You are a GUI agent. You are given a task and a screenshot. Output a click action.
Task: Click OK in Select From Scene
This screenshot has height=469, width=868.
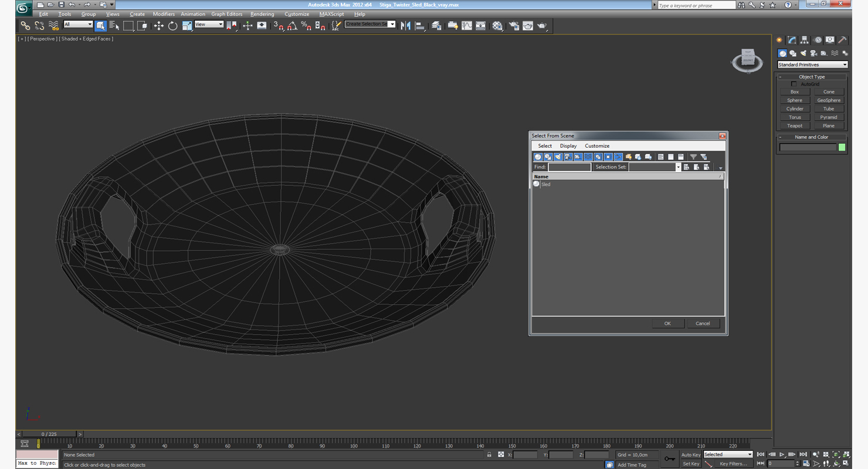pyautogui.click(x=667, y=324)
